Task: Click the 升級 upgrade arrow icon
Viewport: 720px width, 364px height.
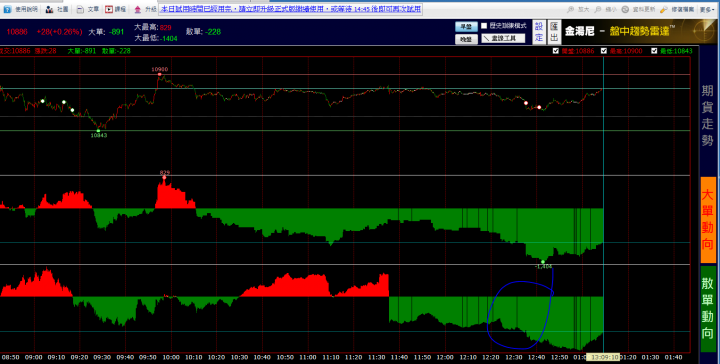Action: click(138, 9)
